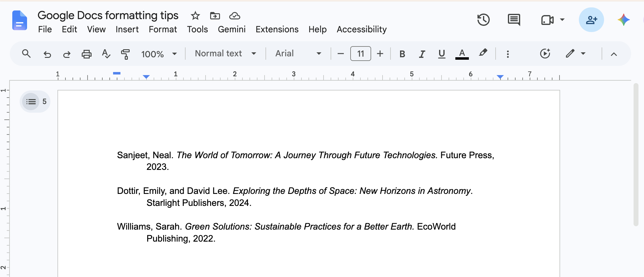Toggle bold formatting
Screen dimensions: 644x277
[402, 54]
